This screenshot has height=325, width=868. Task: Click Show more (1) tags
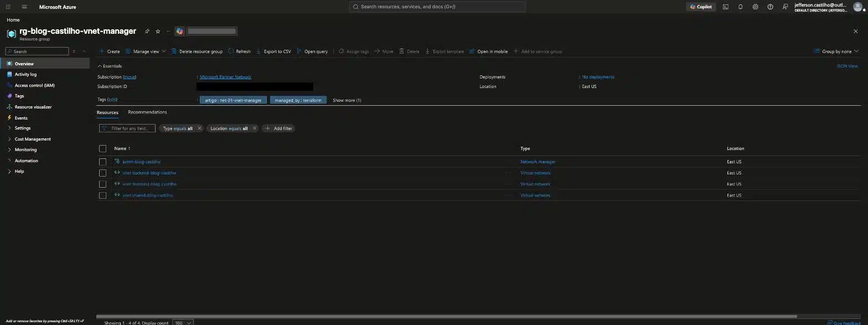[347, 100]
